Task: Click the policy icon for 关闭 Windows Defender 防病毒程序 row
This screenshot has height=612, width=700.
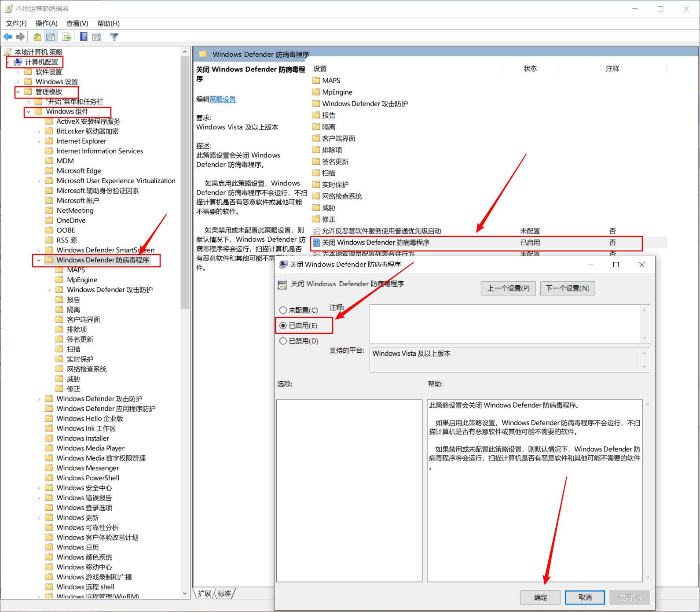Action: pos(316,243)
